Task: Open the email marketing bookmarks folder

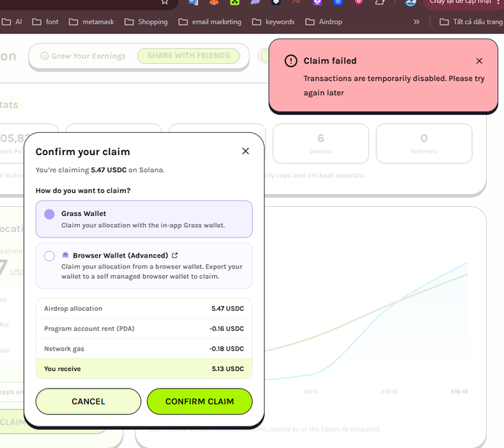Action: coord(210,22)
